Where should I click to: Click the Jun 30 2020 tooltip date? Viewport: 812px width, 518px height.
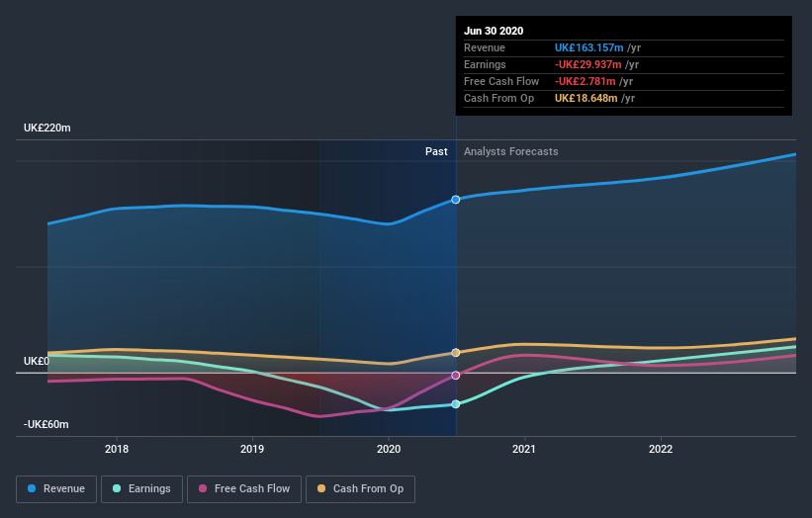(494, 31)
